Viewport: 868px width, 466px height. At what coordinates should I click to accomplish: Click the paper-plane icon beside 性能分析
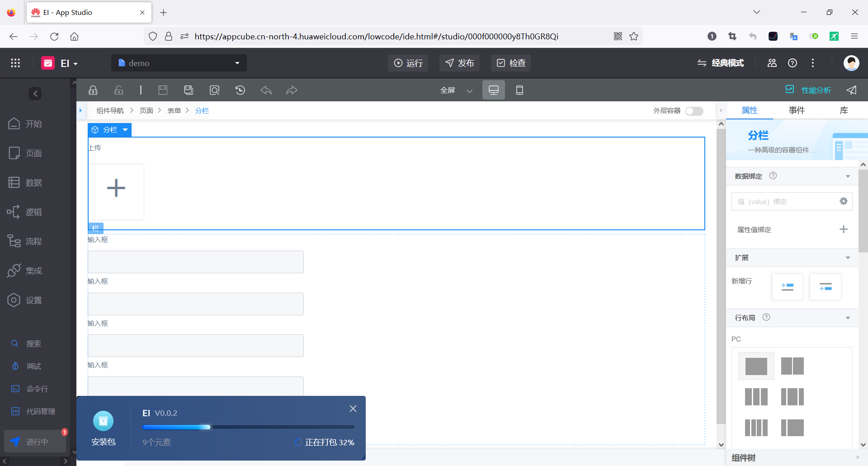coord(851,90)
